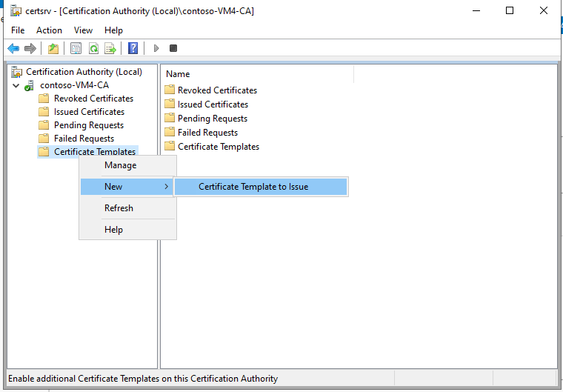The width and height of the screenshot is (563, 392).
Task: Click the Start Service play icon
Action: coord(156,48)
